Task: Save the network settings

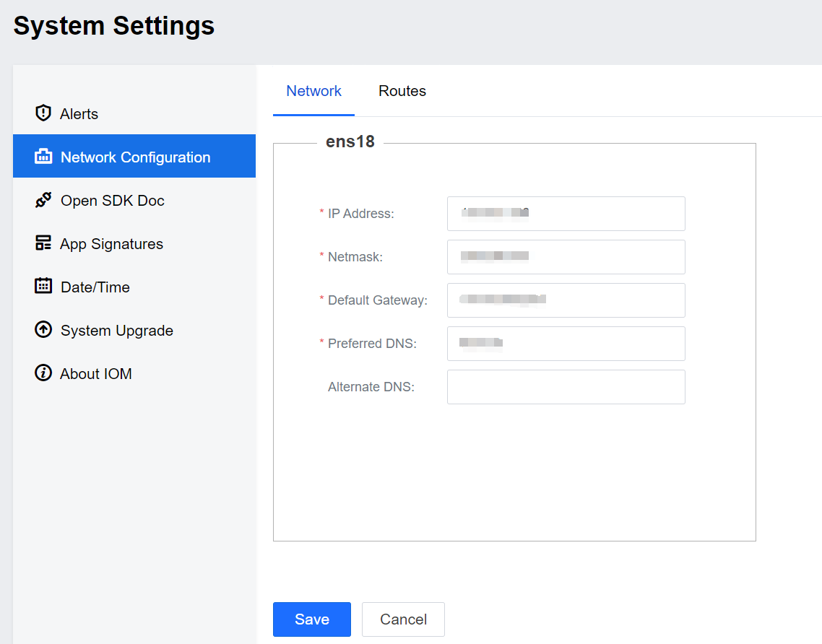Action: point(311,619)
